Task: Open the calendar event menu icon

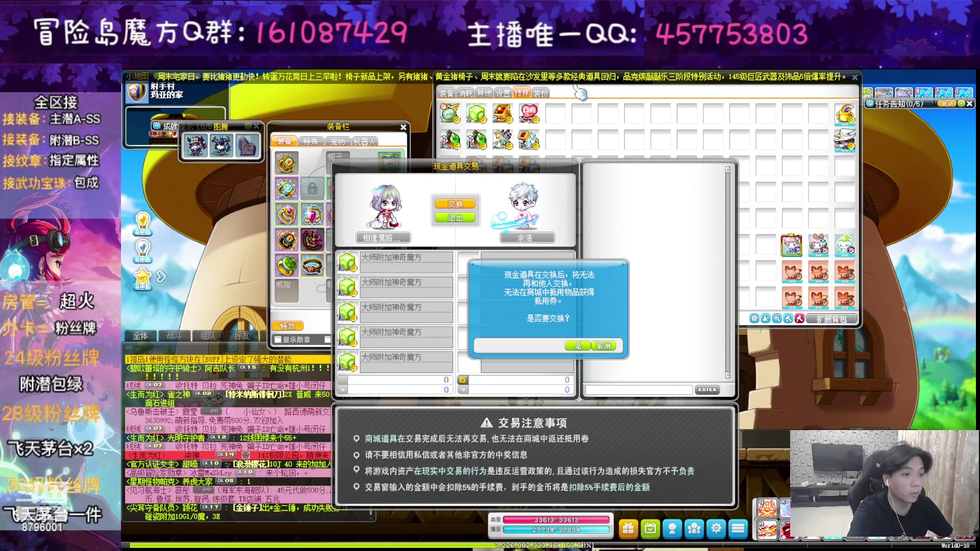Action: point(650,529)
